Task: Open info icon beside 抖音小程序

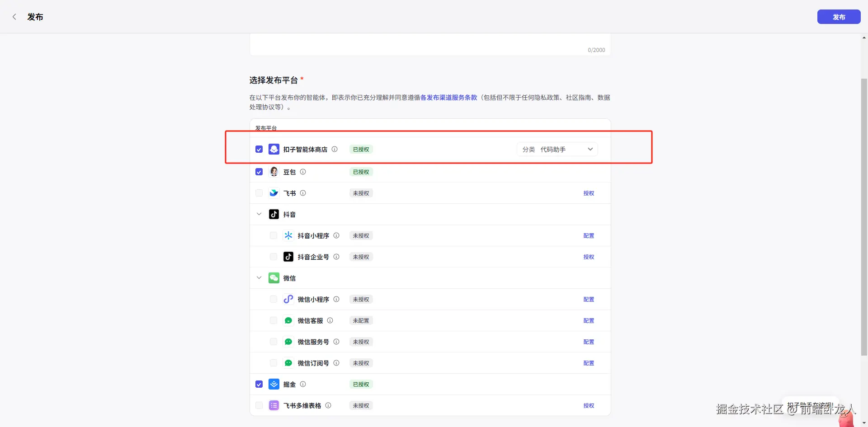Action: coord(336,235)
